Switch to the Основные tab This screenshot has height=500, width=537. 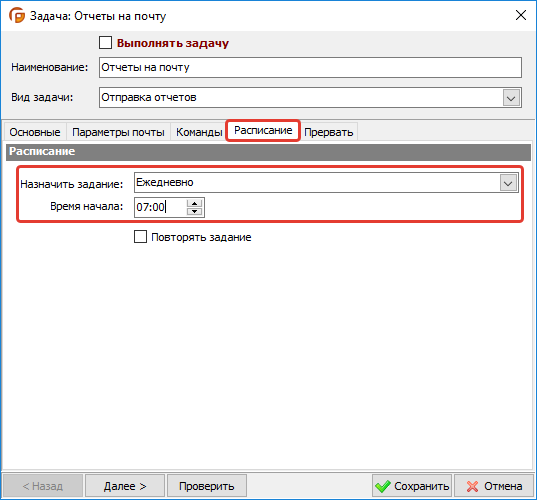click(35, 132)
